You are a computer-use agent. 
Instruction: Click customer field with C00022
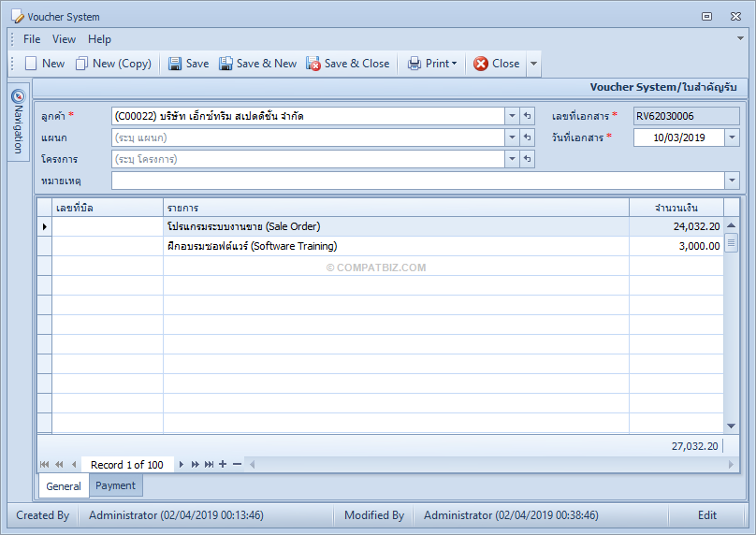coord(308,116)
